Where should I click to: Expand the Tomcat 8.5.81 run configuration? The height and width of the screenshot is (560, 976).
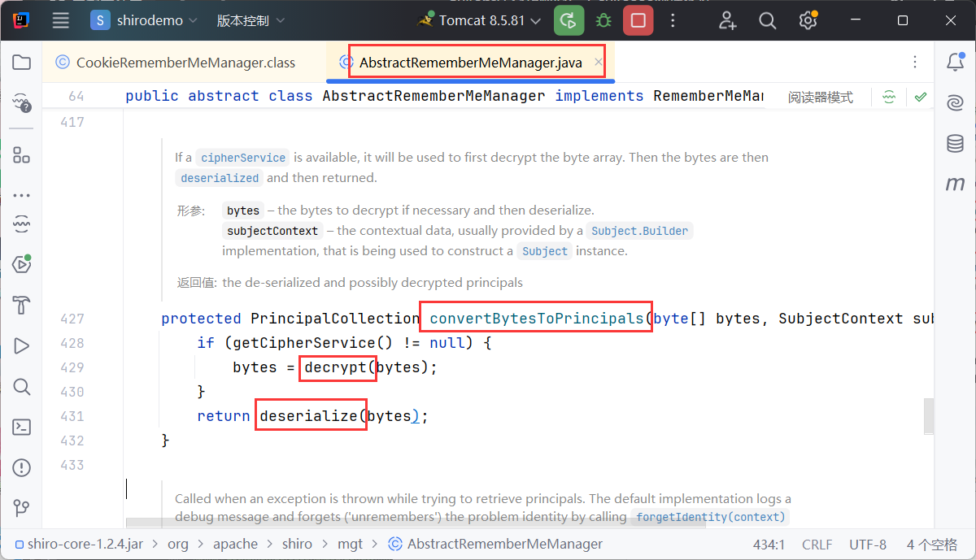(481, 20)
